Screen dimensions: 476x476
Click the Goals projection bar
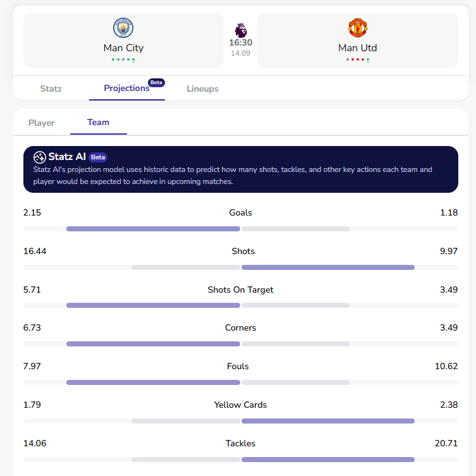pyautogui.click(x=240, y=228)
